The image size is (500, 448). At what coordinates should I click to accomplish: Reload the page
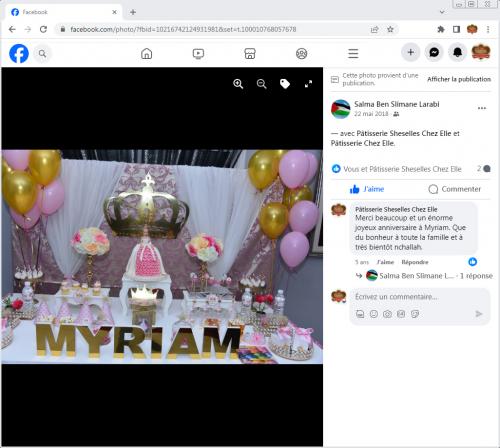click(43, 29)
